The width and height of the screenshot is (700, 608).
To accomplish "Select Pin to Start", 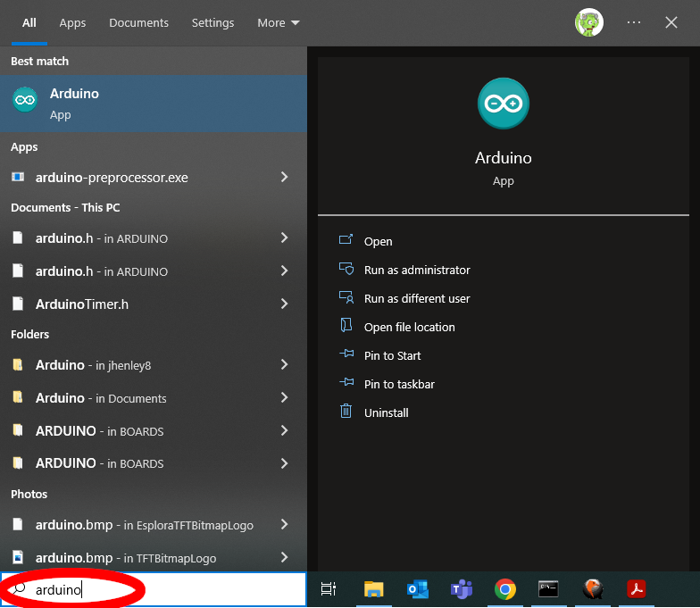I will pyautogui.click(x=393, y=355).
